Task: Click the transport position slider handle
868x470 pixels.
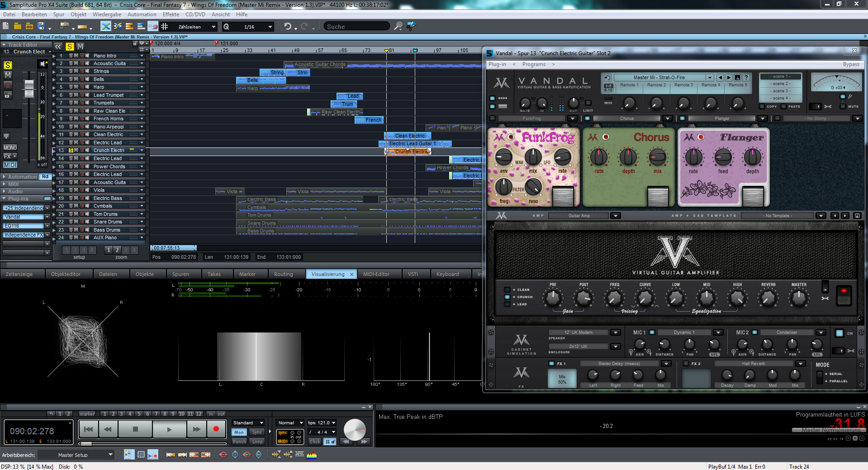Action: (86, 444)
